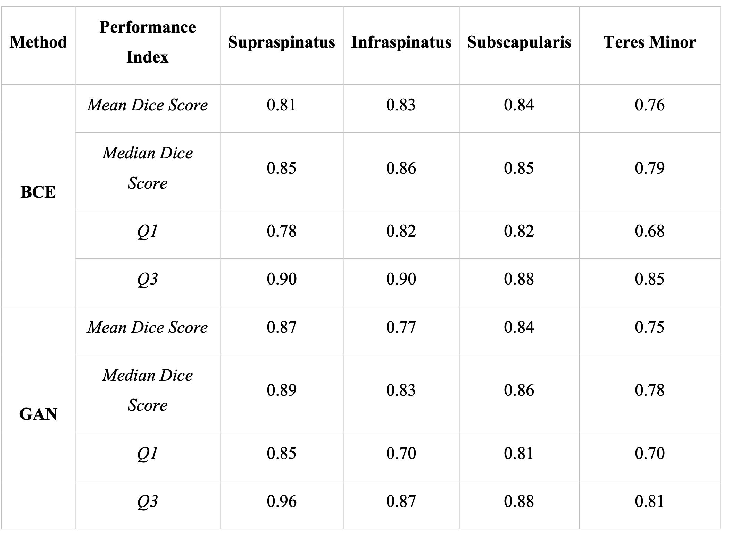Click GAN median Subscapularis value 0.86

[x=519, y=390]
